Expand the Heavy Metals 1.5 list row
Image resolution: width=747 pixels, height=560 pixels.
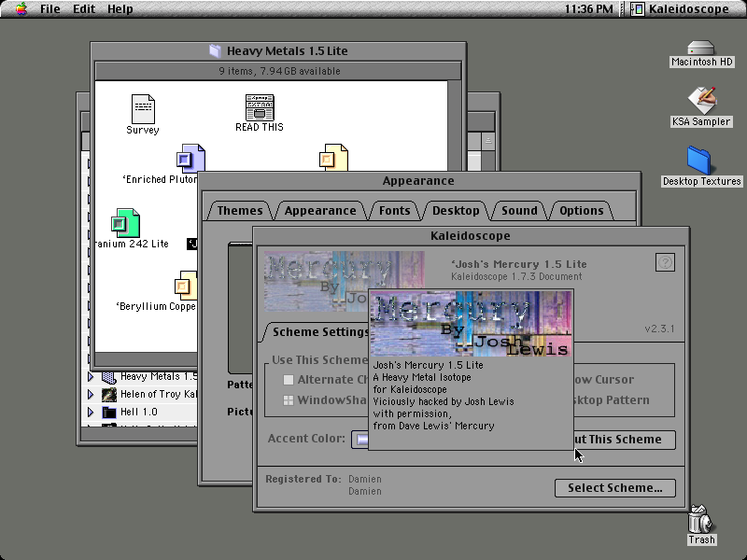91,377
